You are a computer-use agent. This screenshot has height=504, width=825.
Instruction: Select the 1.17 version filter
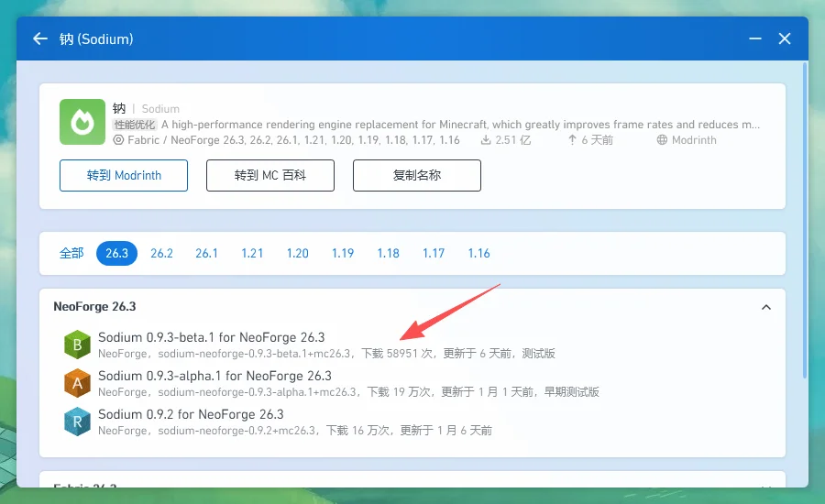coord(434,253)
